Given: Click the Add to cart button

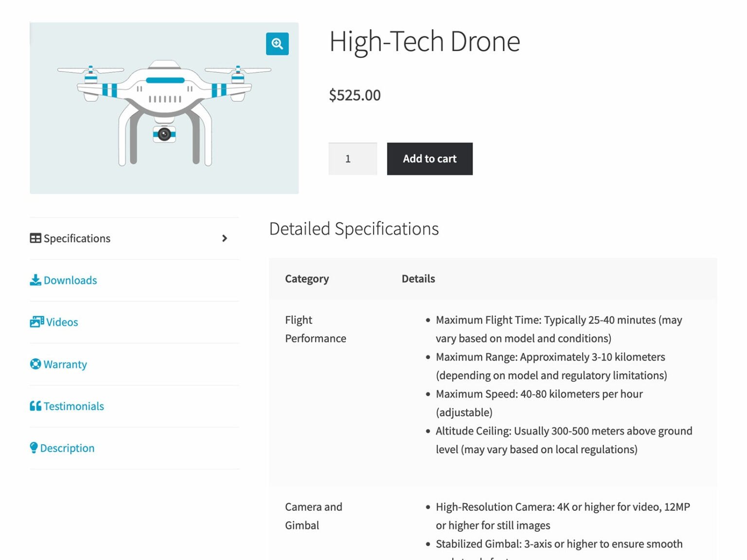Looking at the screenshot, I should tap(429, 159).
